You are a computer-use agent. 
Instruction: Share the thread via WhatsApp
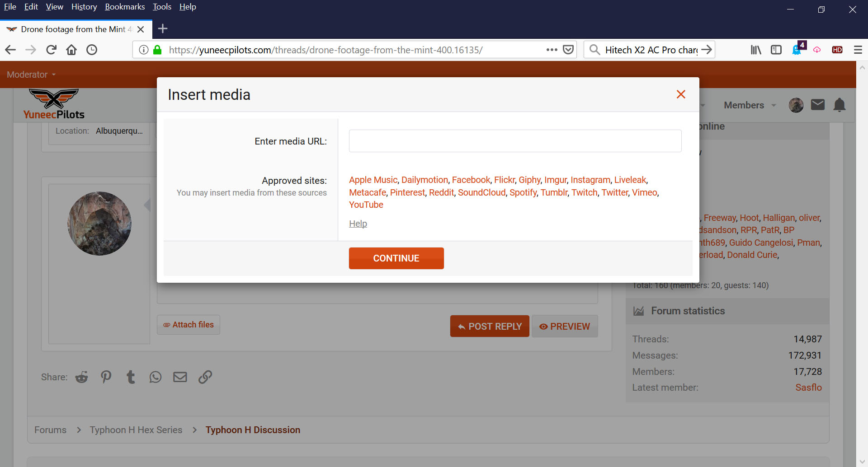[155, 377]
